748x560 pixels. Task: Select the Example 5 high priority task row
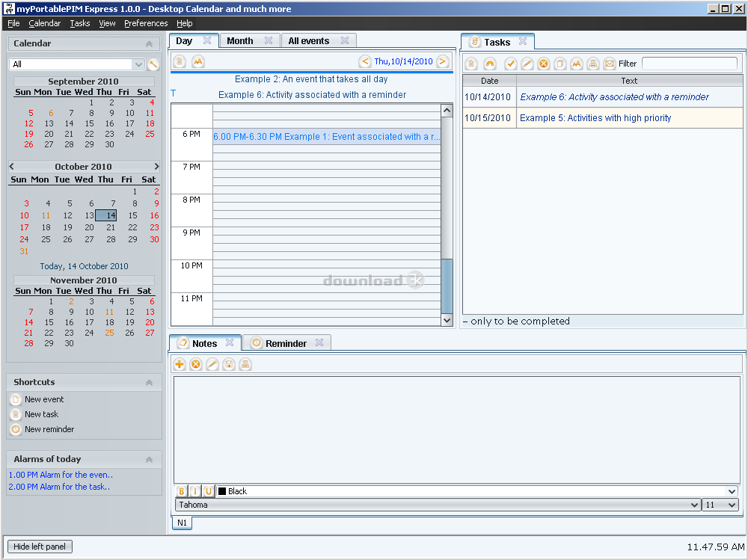pyautogui.click(x=602, y=118)
